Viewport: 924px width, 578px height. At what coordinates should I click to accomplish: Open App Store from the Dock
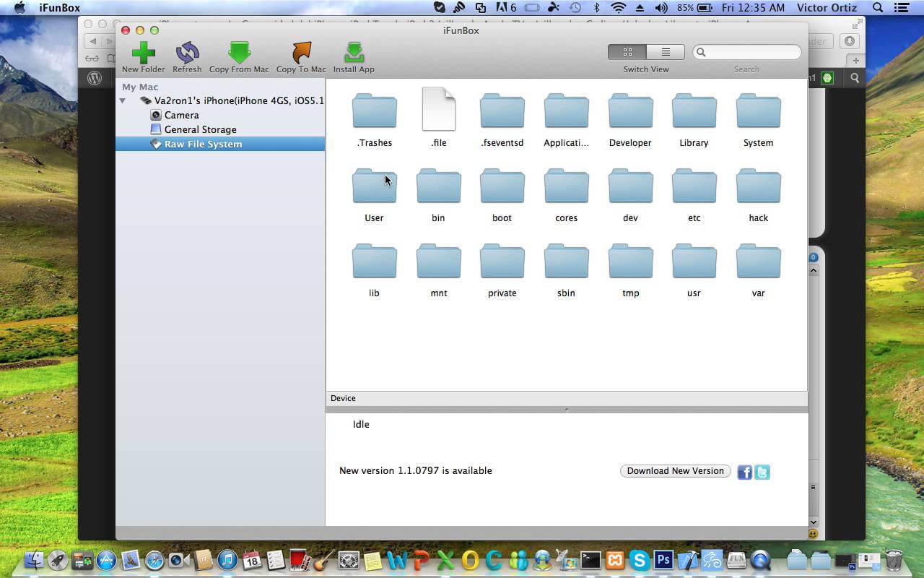107,560
